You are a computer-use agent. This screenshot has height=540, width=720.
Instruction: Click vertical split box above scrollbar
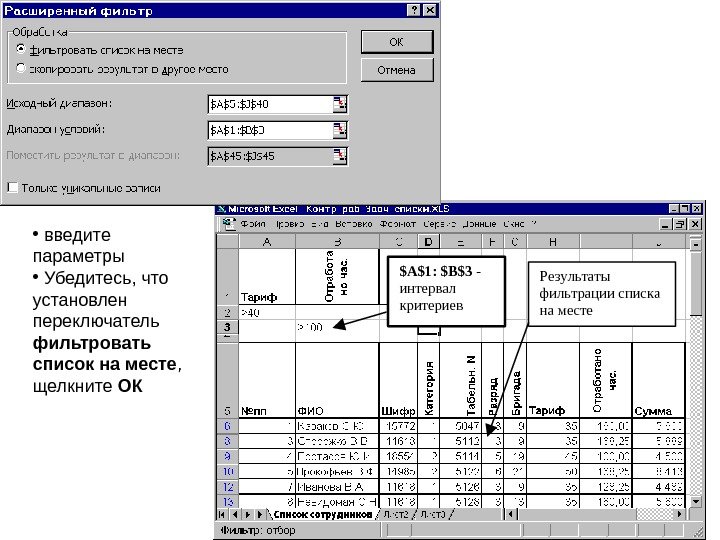696,237
